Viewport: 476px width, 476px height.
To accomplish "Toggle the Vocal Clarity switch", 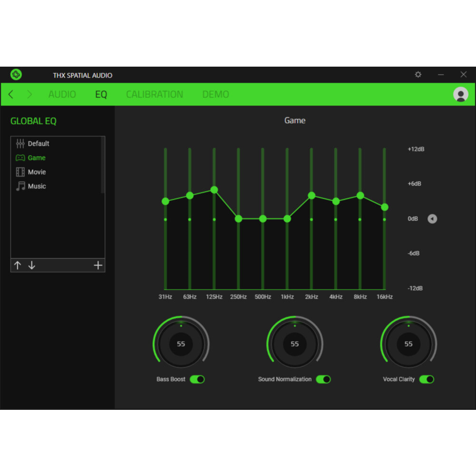I will pyautogui.click(x=426, y=379).
